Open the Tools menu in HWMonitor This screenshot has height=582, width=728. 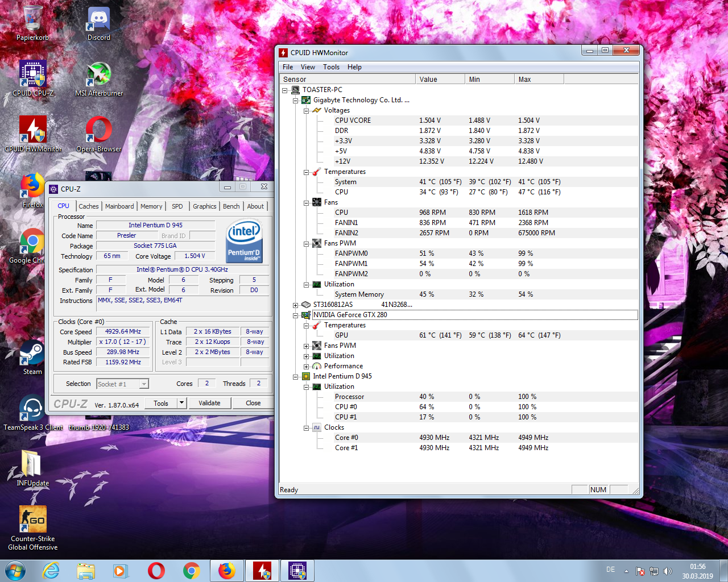tap(331, 67)
